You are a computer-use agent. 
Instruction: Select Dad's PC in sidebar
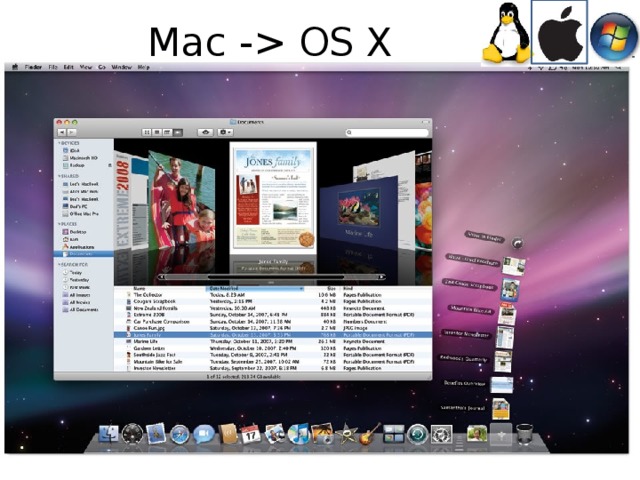75,207
